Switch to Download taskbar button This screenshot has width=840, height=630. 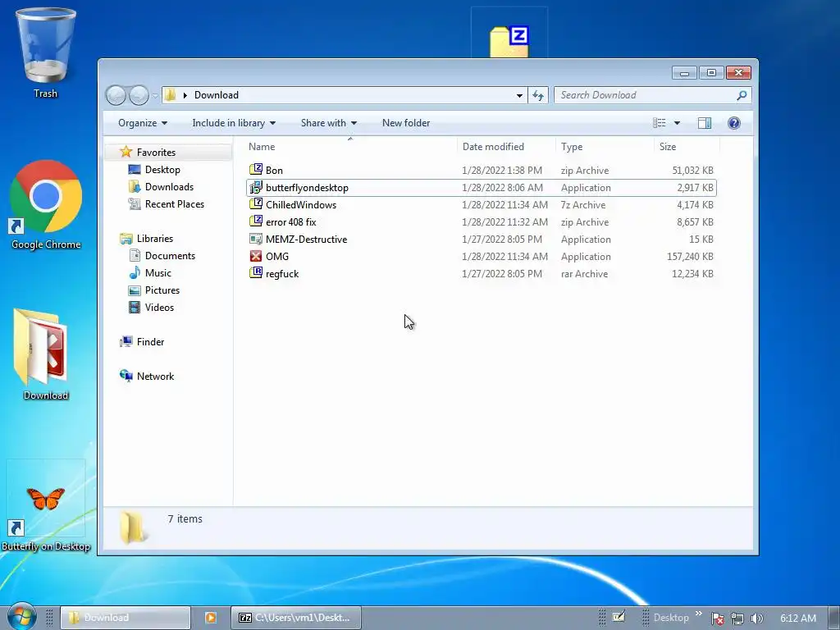click(x=126, y=618)
